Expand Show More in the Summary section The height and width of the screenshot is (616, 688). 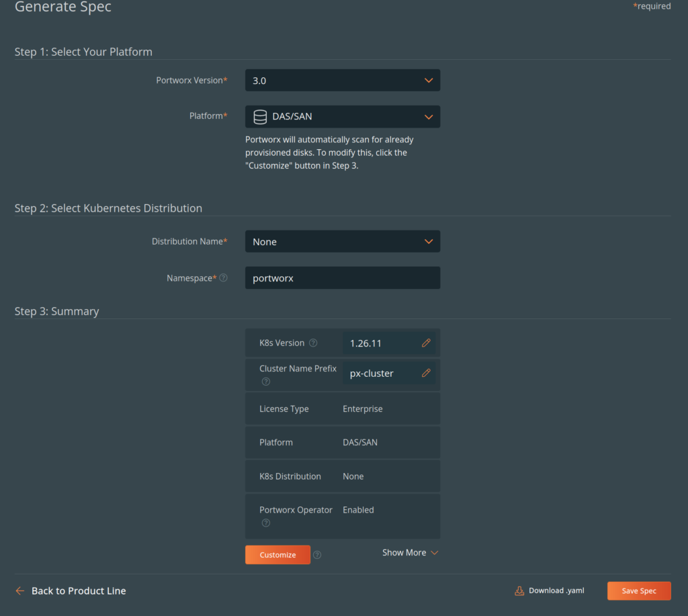coord(410,552)
